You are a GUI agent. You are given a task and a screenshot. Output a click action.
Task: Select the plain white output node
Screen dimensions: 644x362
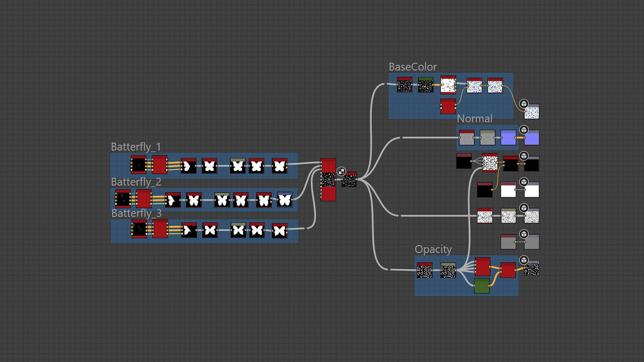tap(532, 190)
